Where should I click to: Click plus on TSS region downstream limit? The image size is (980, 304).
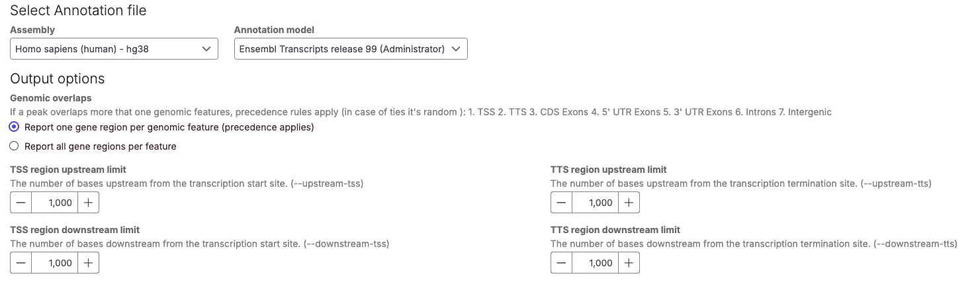coord(88,263)
